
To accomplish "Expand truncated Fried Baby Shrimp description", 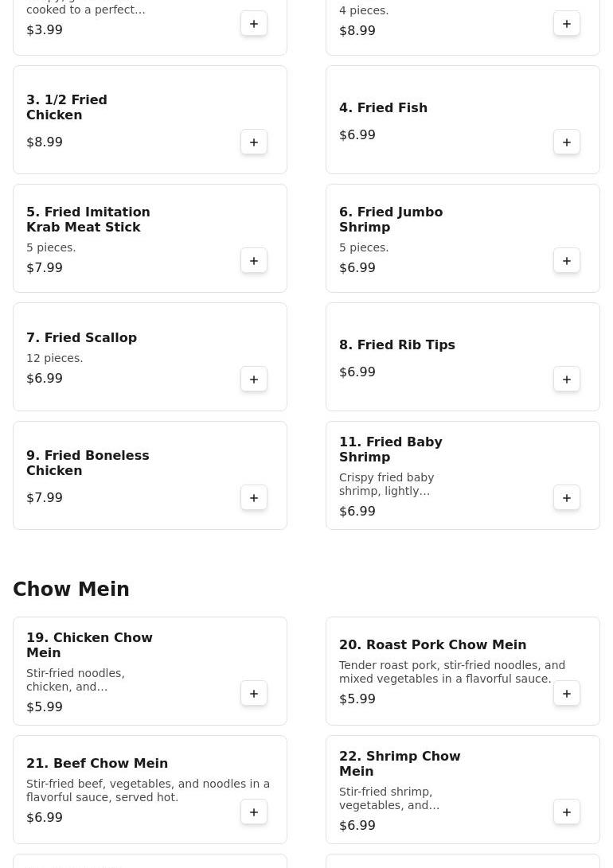I will (387, 485).
